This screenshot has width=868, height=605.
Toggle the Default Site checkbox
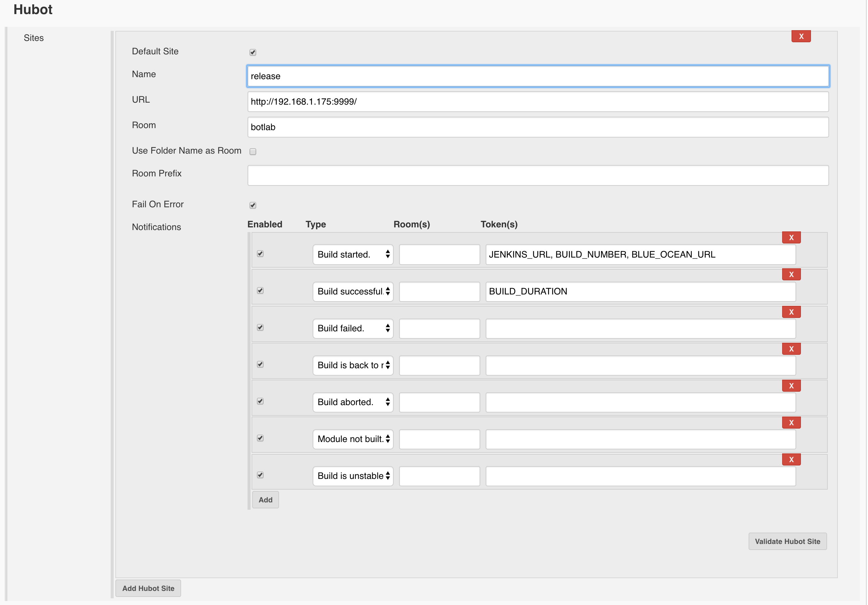tap(253, 51)
